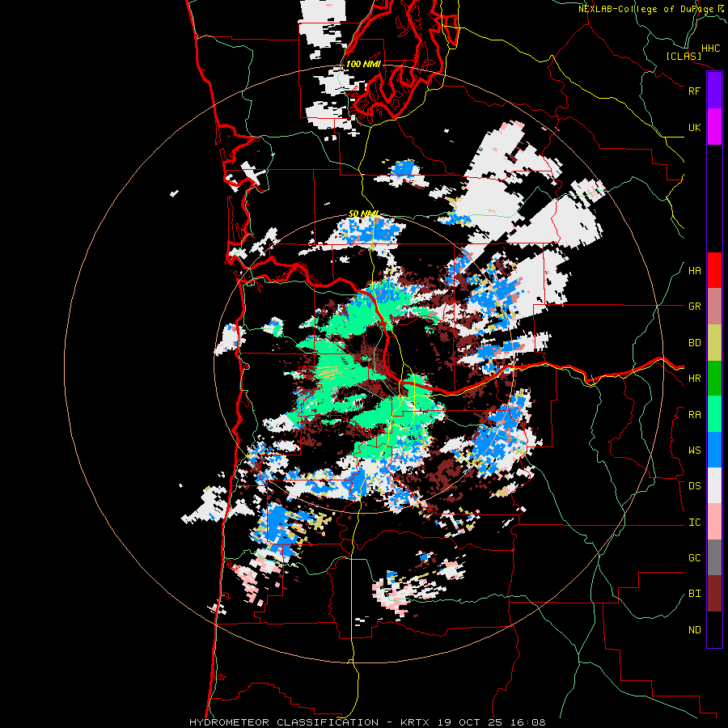Click the WS legend label
This screenshot has height=728, width=728.
694,451
